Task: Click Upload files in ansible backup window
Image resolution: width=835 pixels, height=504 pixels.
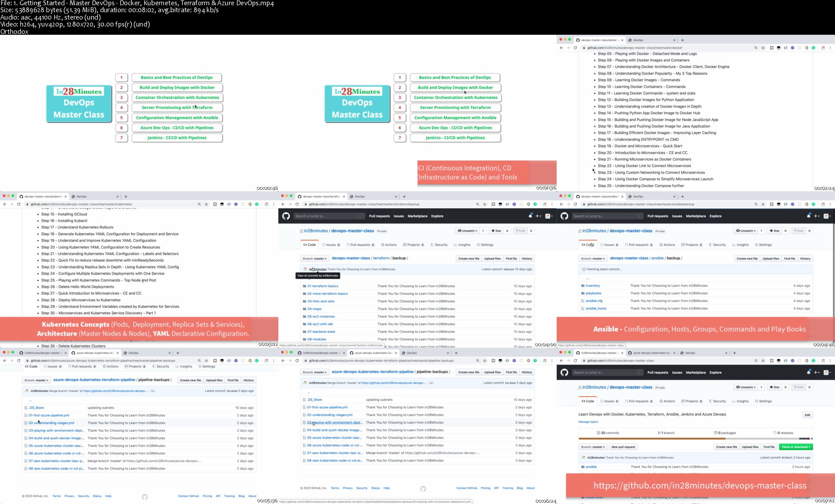Action: [771, 259]
